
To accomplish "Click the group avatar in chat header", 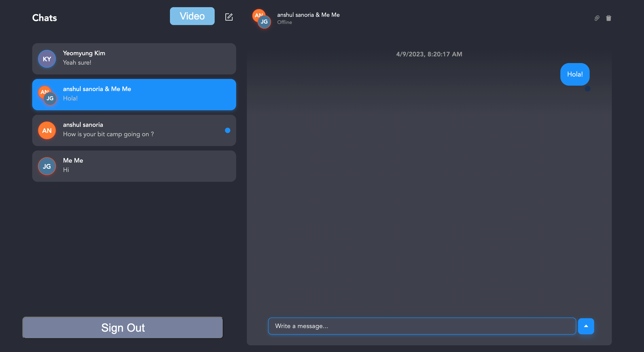I will click(x=261, y=19).
